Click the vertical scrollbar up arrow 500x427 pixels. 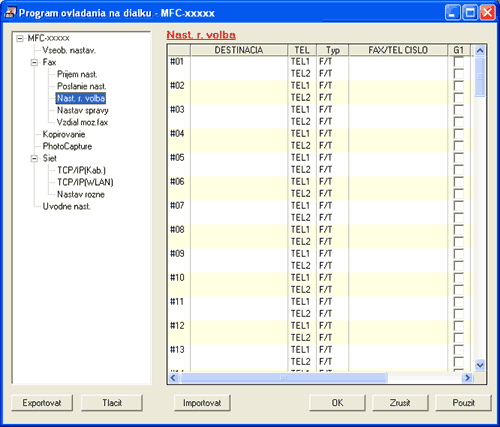pyautogui.click(x=480, y=50)
